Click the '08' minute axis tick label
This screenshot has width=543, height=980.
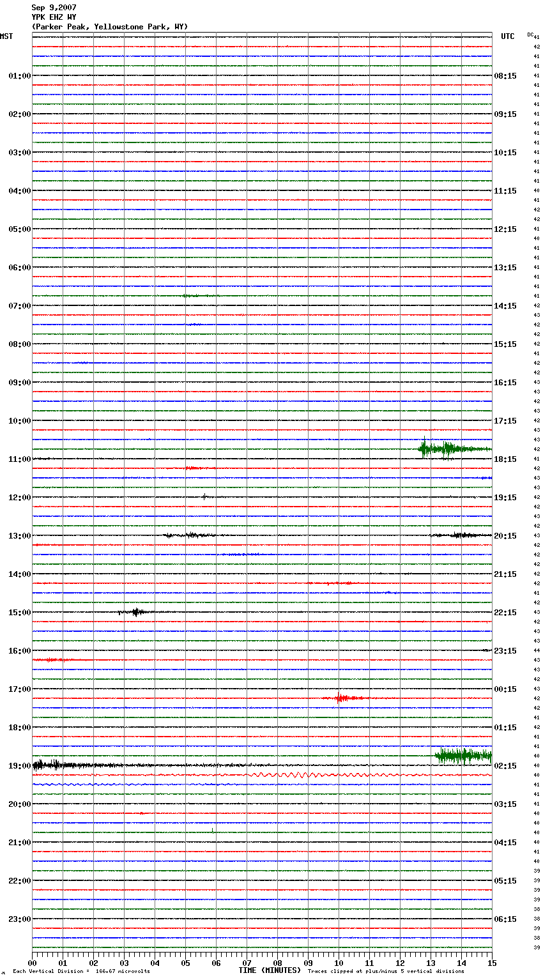tap(277, 963)
